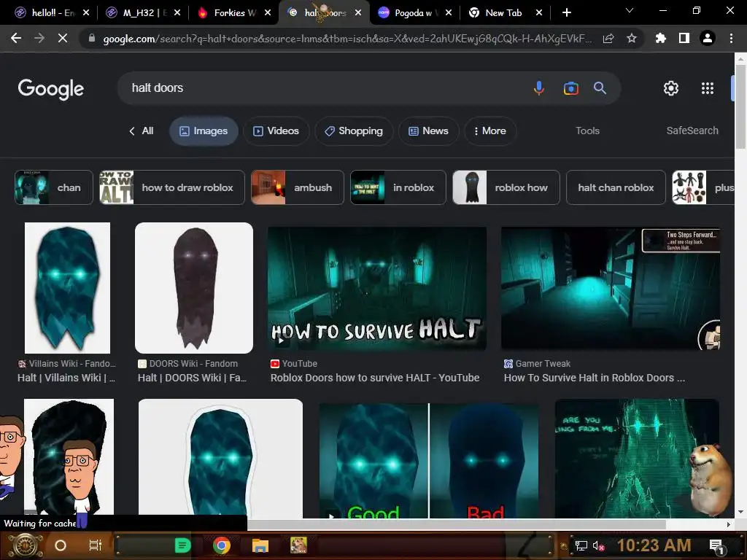Click the 'halt chan roblox' chip
The height and width of the screenshot is (560, 747).
click(616, 187)
